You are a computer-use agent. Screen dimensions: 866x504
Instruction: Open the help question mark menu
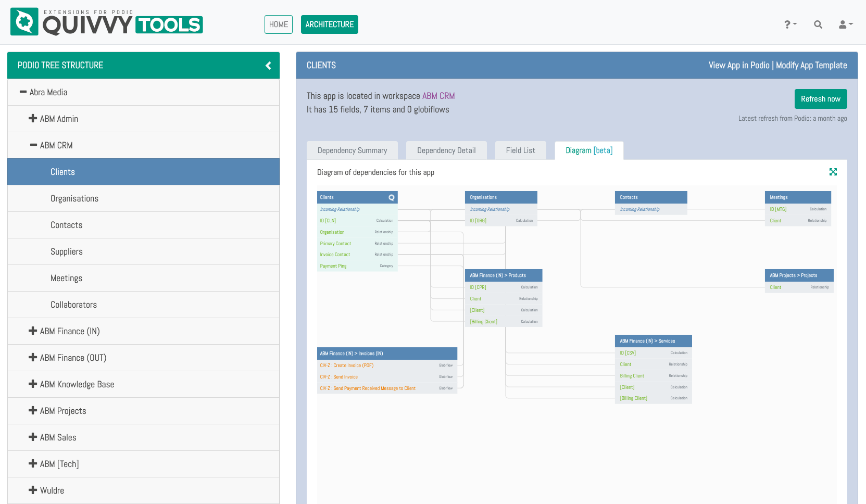pos(790,24)
